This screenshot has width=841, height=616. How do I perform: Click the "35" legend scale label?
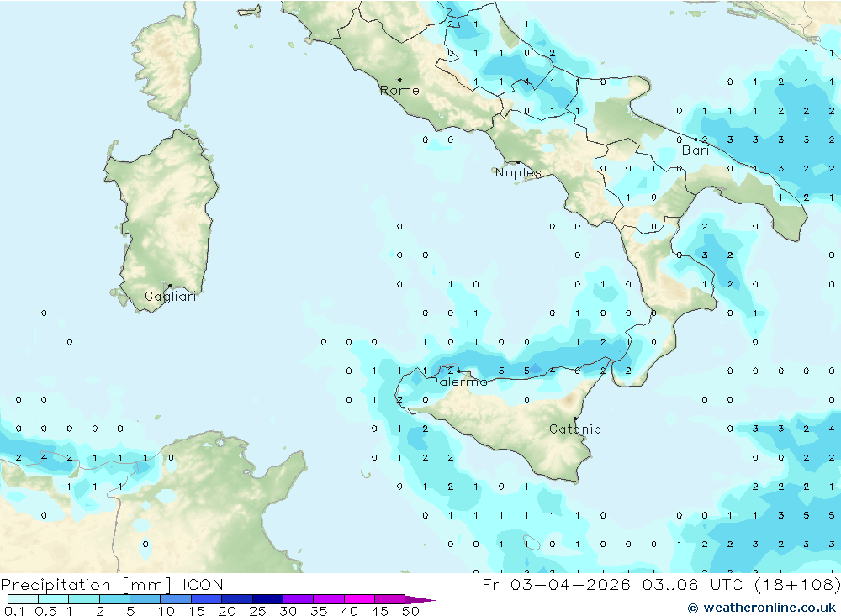[x=319, y=611]
